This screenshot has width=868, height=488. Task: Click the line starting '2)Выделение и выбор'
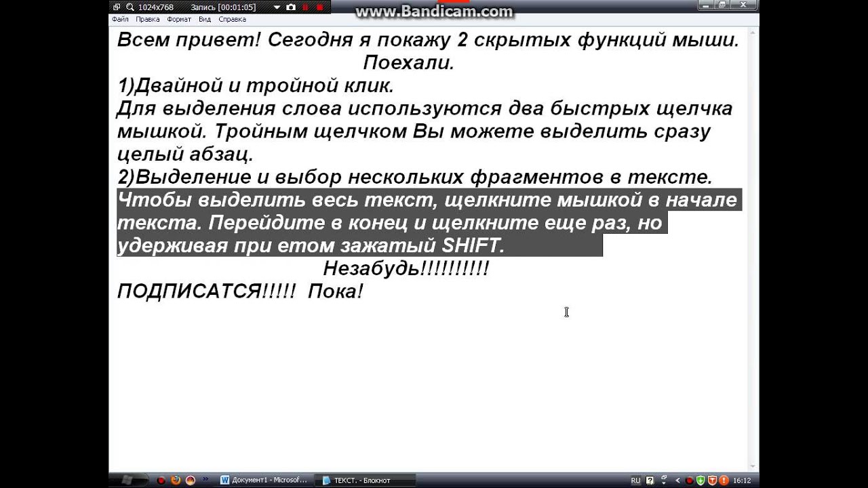415,178
